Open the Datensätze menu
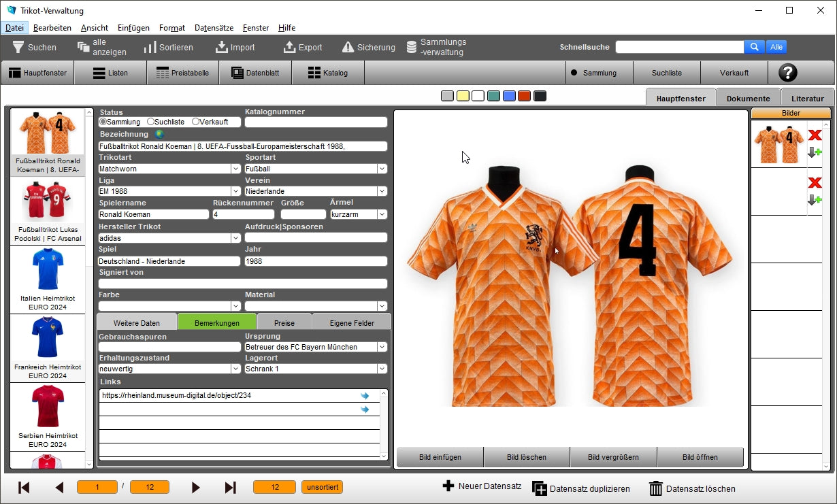This screenshot has width=837, height=504. point(214,28)
